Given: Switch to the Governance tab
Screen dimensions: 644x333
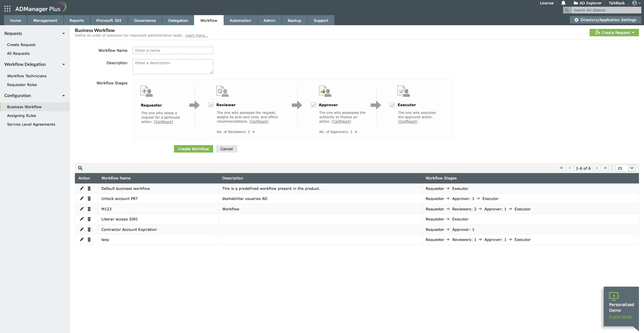Looking at the screenshot, I should tap(145, 20).
